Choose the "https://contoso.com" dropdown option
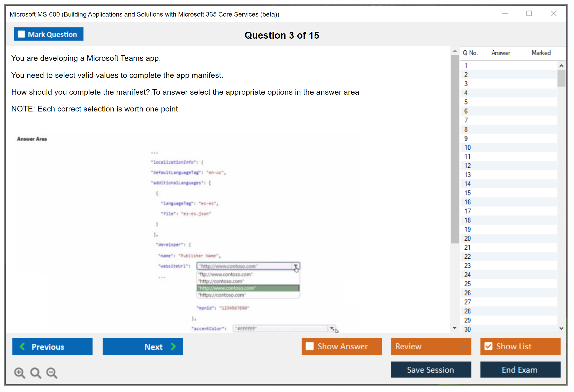Image resolution: width=574 pixels, height=392 pixels. 222,295
